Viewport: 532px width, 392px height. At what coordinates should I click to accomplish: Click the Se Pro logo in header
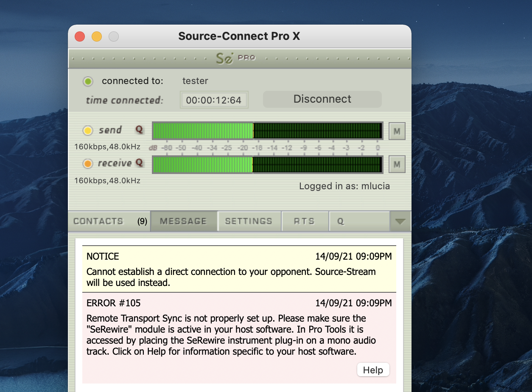coord(235,58)
